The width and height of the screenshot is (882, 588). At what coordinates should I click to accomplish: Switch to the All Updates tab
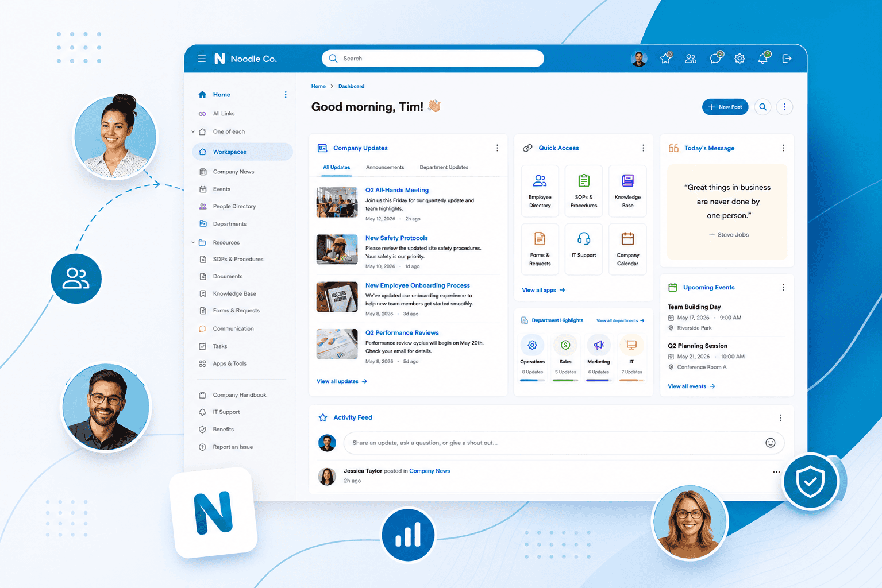point(337,168)
